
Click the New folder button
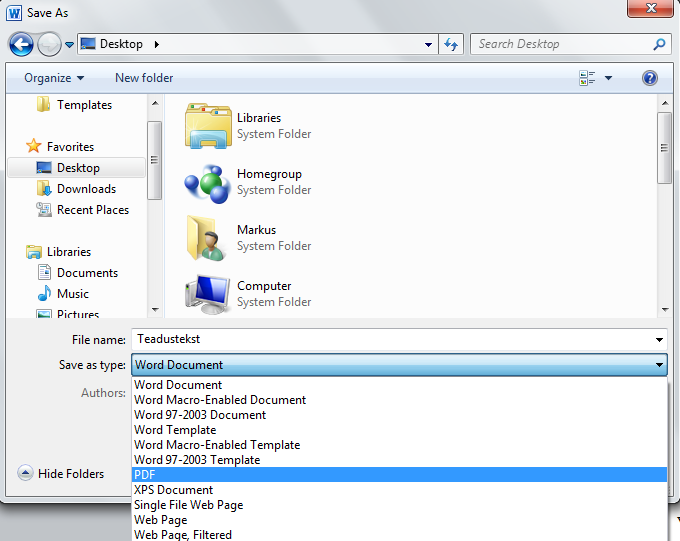pos(144,78)
